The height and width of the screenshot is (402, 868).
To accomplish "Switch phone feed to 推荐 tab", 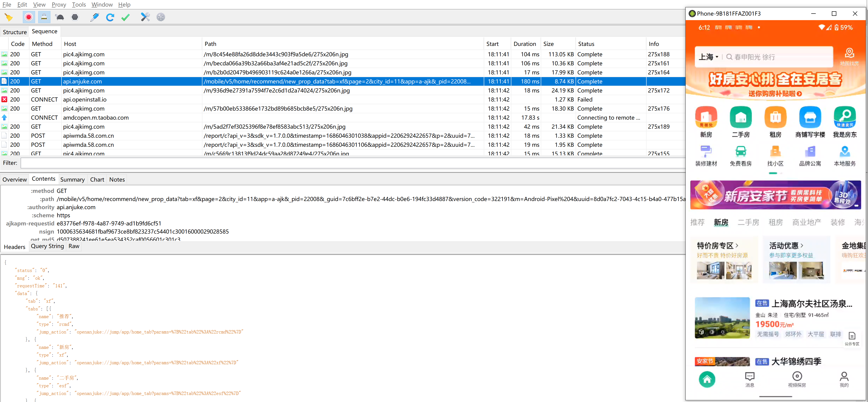I will (x=697, y=222).
